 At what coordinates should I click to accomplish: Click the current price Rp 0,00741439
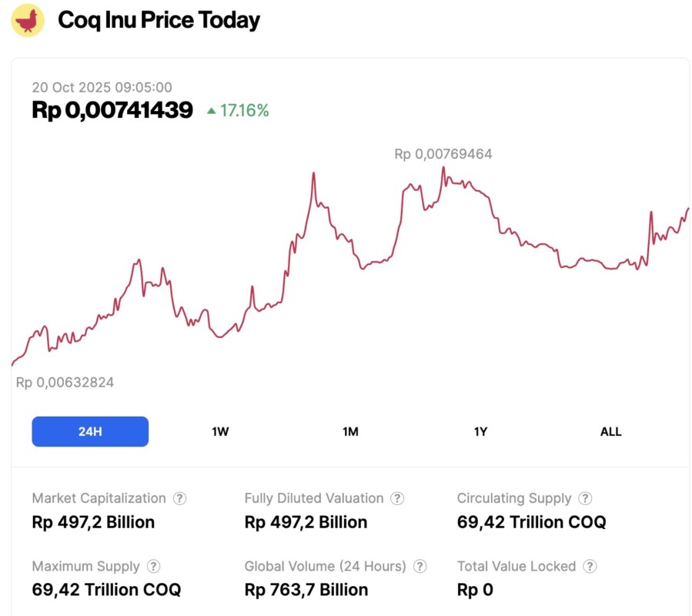click(x=112, y=110)
